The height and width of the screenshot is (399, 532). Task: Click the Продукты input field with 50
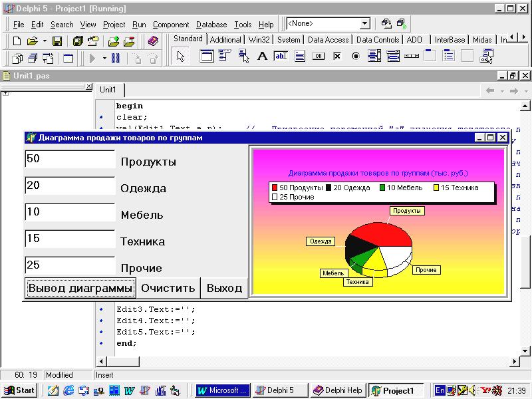(70, 159)
